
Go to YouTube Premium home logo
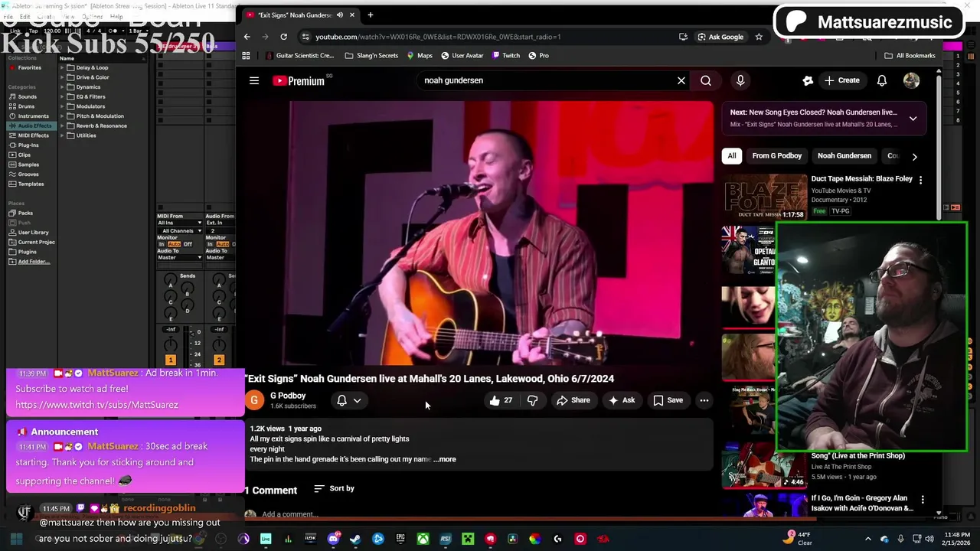click(299, 80)
